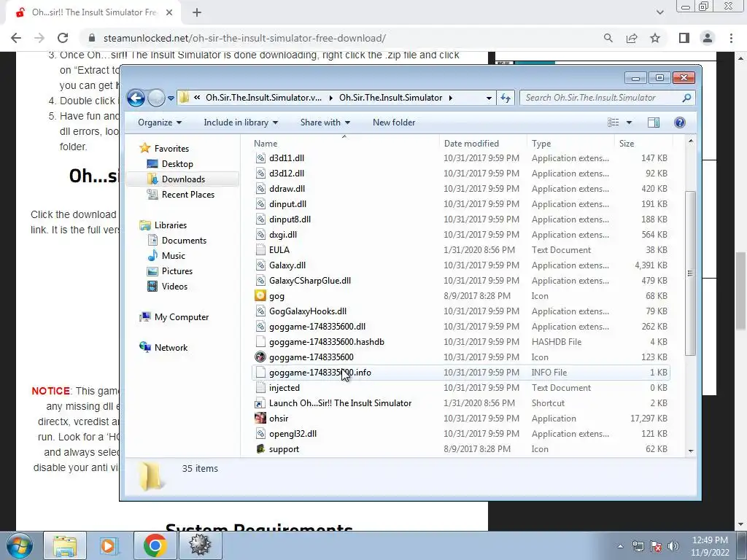Close the Oh...sir!! Insult Simulator tab
The image size is (747, 560).
[169, 12]
